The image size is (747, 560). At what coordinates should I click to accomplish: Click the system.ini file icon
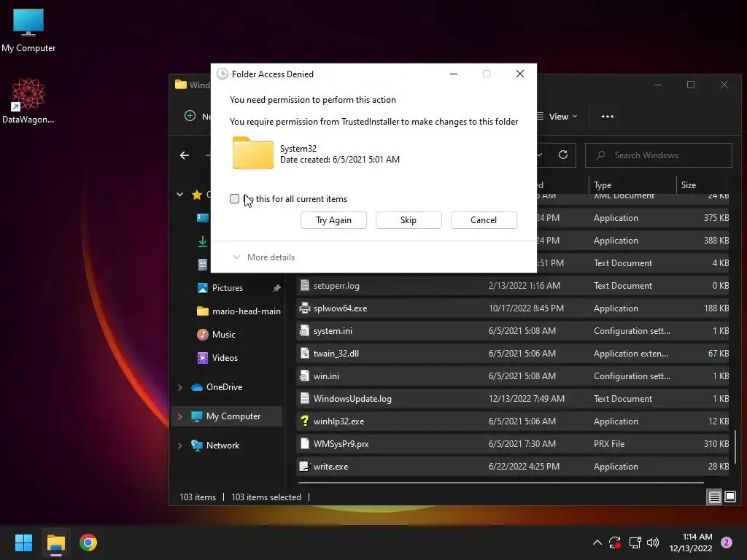tap(304, 330)
